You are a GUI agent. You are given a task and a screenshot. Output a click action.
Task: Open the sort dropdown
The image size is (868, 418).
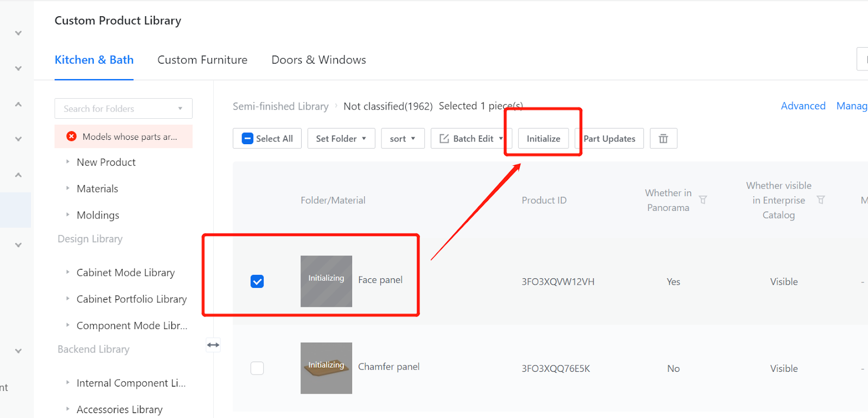403,139
